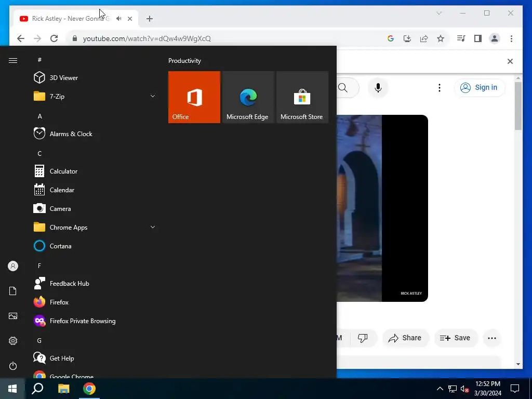The width and height of the screenshot is (532, 399).
Task: Go back in Chrome
Action: click(21, 38)
